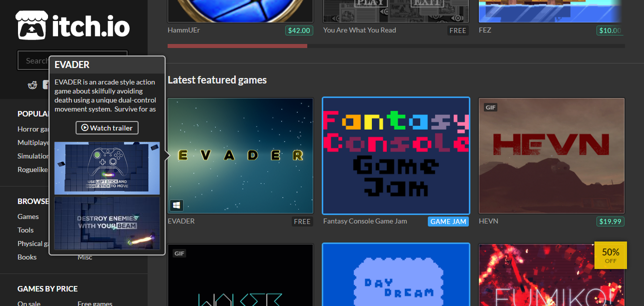Click the $19.99 price tag for HEVN
Image resolution: width=644 pixels, height=306 pixels.
(610, 221)
